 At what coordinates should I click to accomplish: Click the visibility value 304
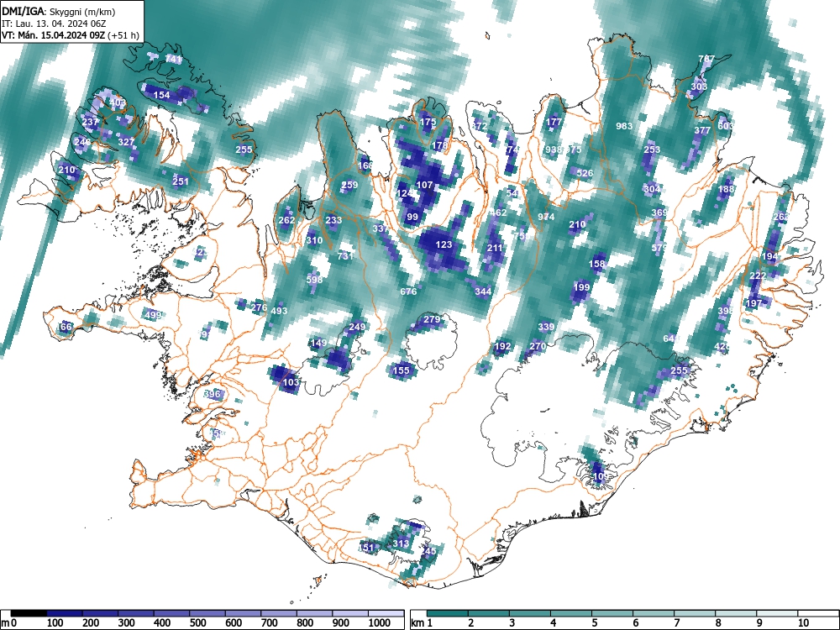click(652, 188)
